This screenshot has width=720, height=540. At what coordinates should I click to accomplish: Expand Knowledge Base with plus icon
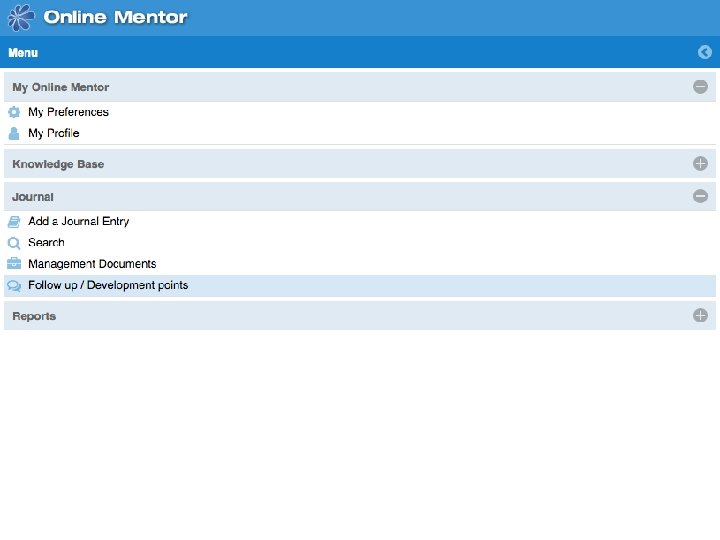tap(700, 163)
